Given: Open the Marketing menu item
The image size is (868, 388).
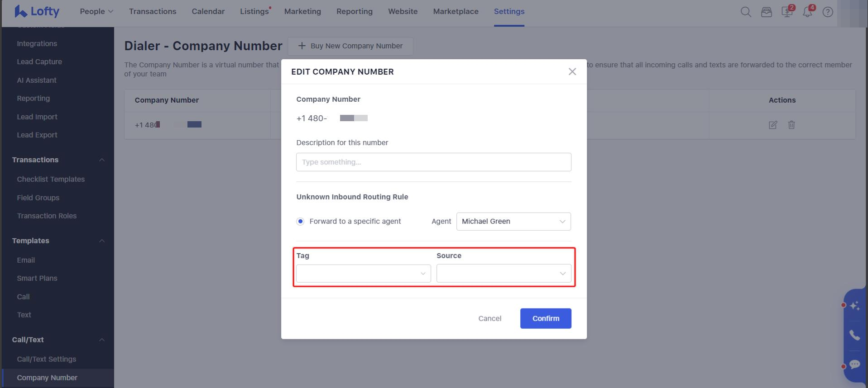Looking at the screenshot, I should click(302, 12).
